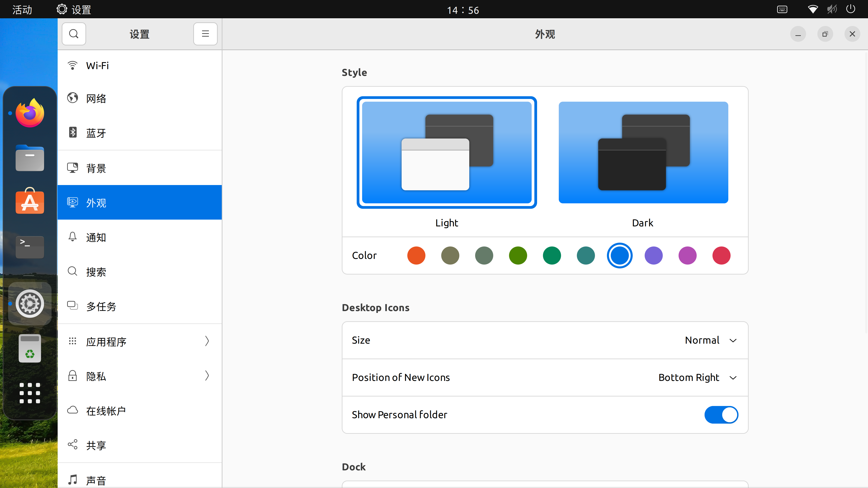Open the hamburger menu in settings sidebar
The height and width of the screenshot is (488, 868).
205,34
